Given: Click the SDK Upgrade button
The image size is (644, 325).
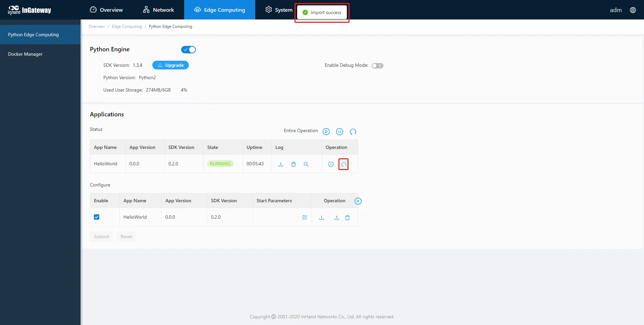Looking at the screenshot, I should (170, 65).
